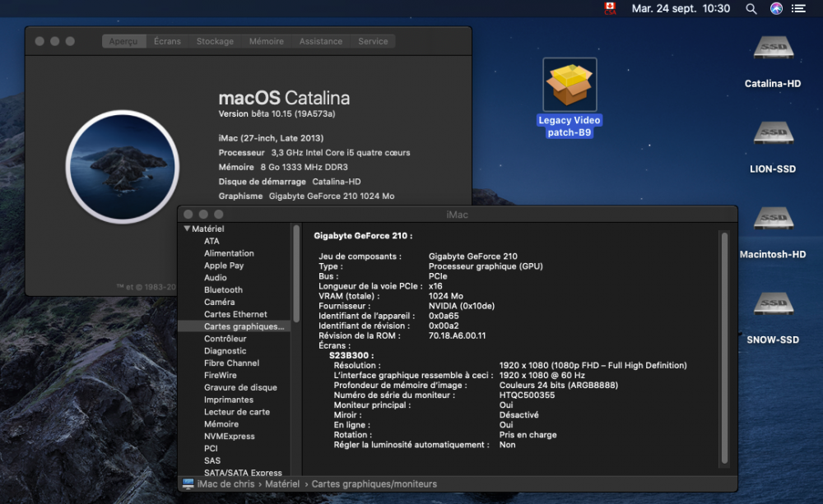Click the sidebar list scrollbar
The width and height of the screenshot is (823, 504).
point(296,273)
